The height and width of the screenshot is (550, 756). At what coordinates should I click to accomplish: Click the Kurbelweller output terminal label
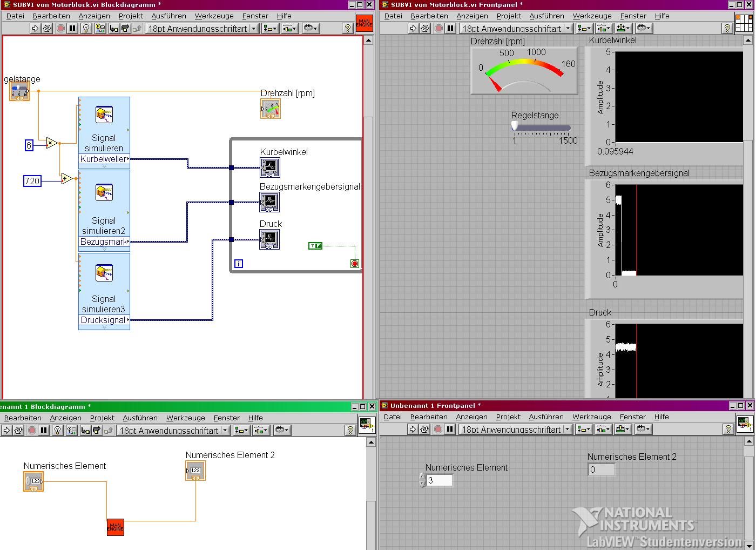click(104, 159)
